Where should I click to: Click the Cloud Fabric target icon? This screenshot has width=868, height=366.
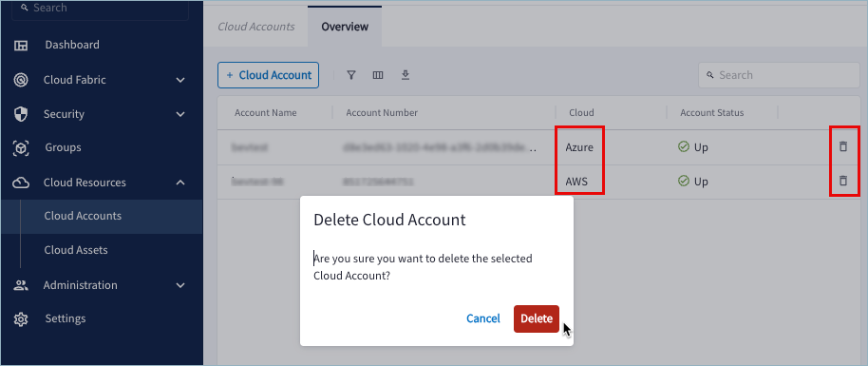[21, 80]
